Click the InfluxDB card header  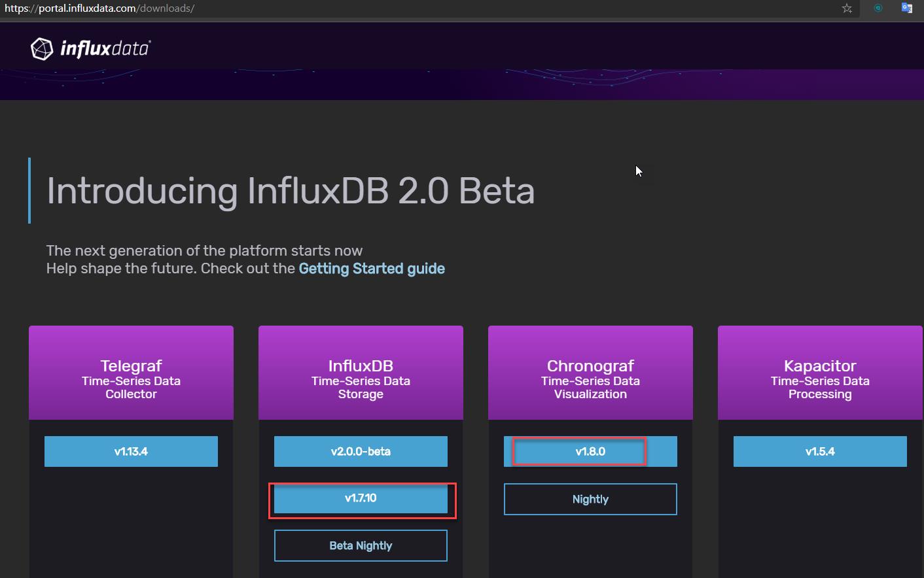(x=361, y=373)
